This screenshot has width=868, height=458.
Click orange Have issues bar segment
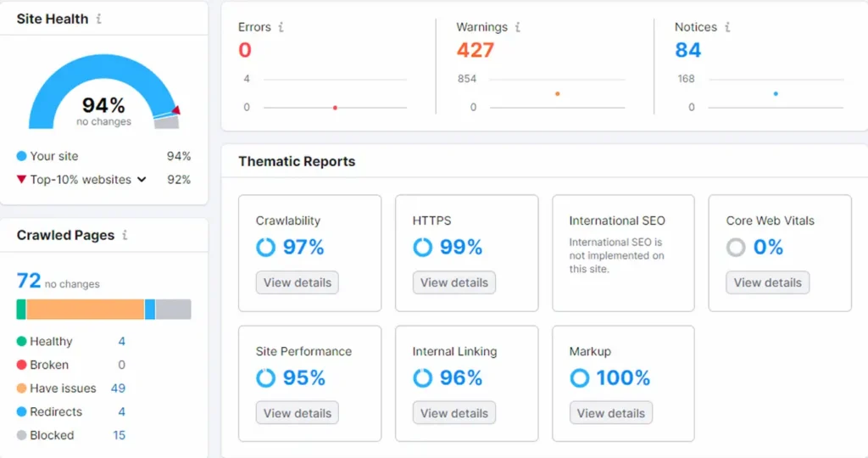click(85, 310)
